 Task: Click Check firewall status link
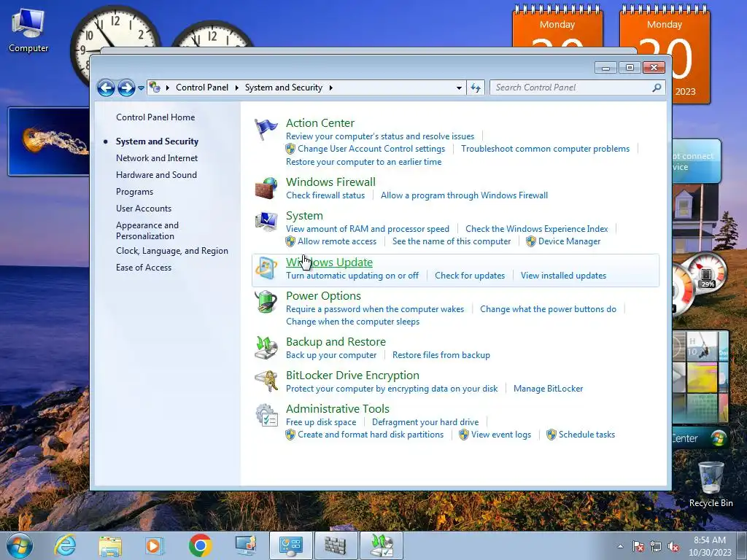pos(325,195)
